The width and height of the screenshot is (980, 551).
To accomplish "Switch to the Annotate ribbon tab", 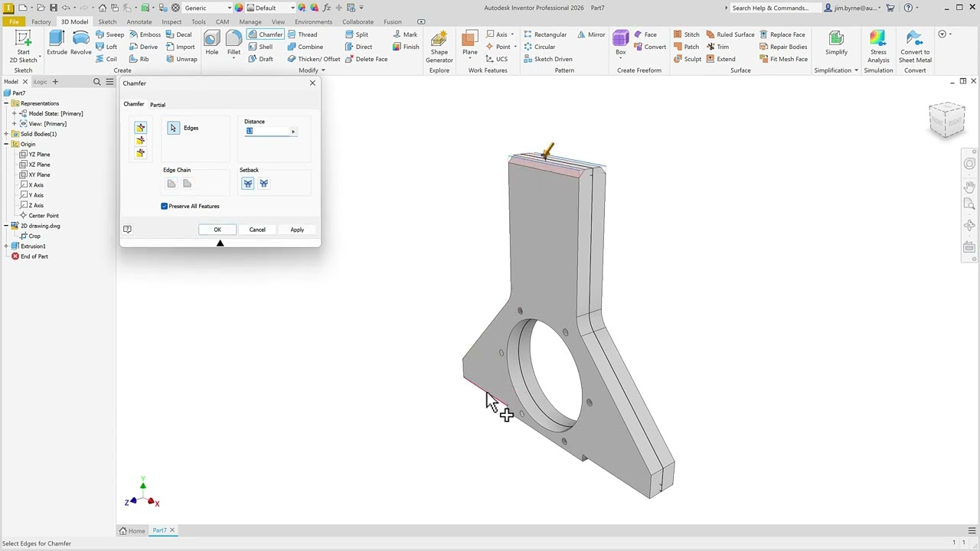I will coord(139,21).
